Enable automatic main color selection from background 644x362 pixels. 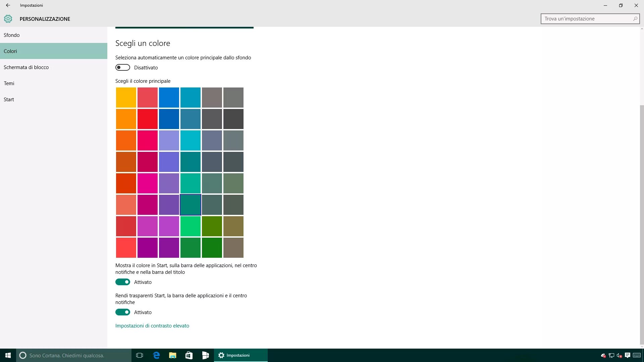point(123,68)
